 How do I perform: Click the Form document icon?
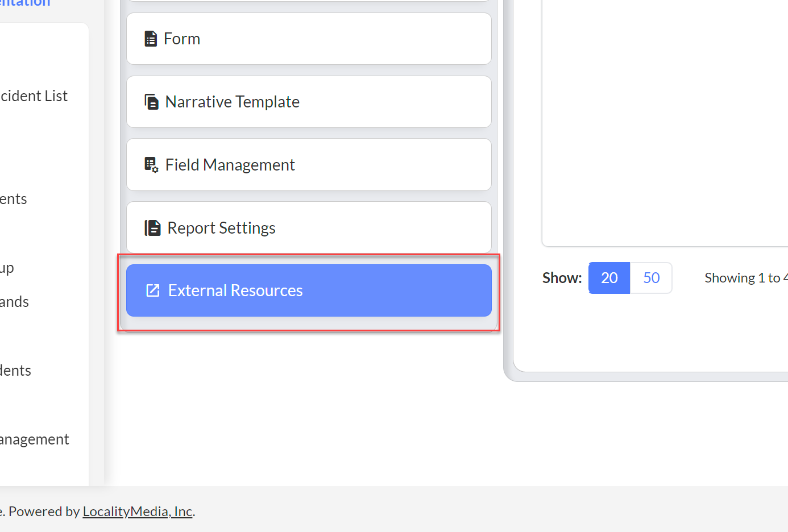151,39
